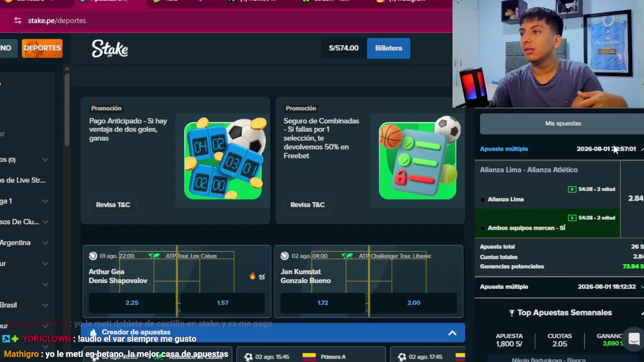The height and width of the screenshot is (362, 644).
Task: Click the soccer ball icon beside 02 ago. 15:45
Action: coord(249,357)
